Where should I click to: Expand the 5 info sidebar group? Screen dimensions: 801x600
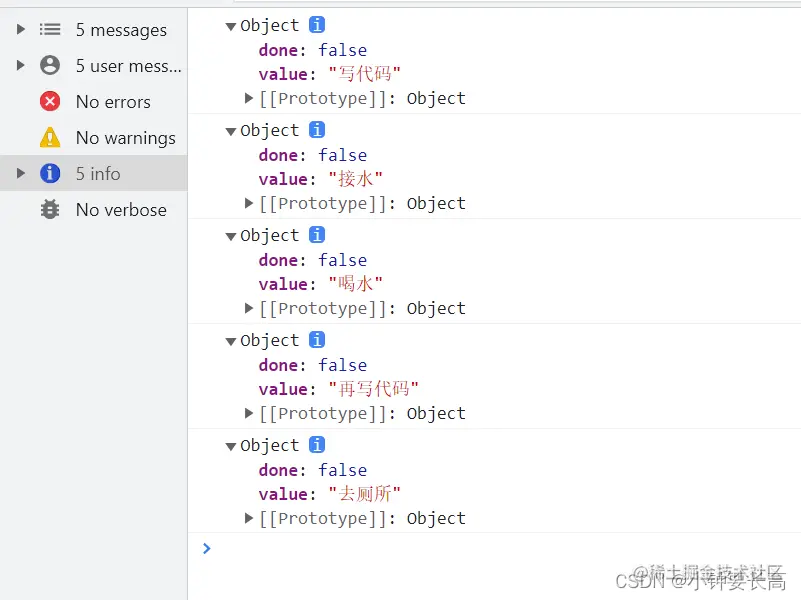coord(20,173)
